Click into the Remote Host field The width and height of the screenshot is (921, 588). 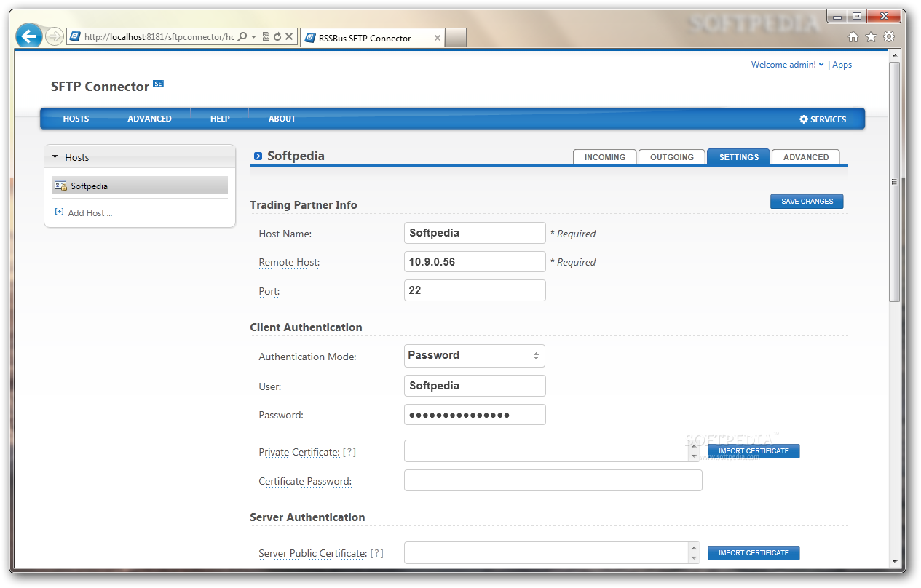point(475,262)
